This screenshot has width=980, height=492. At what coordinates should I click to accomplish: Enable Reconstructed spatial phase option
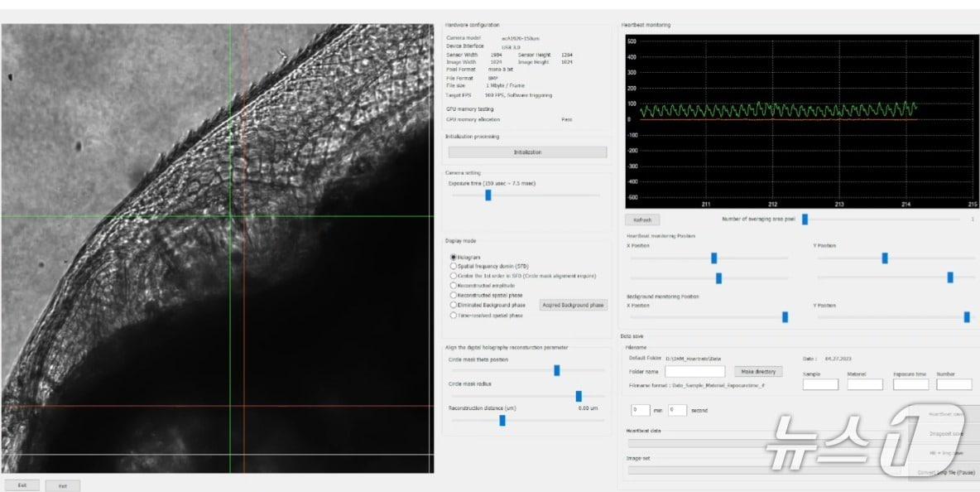(x=453, y=295)
